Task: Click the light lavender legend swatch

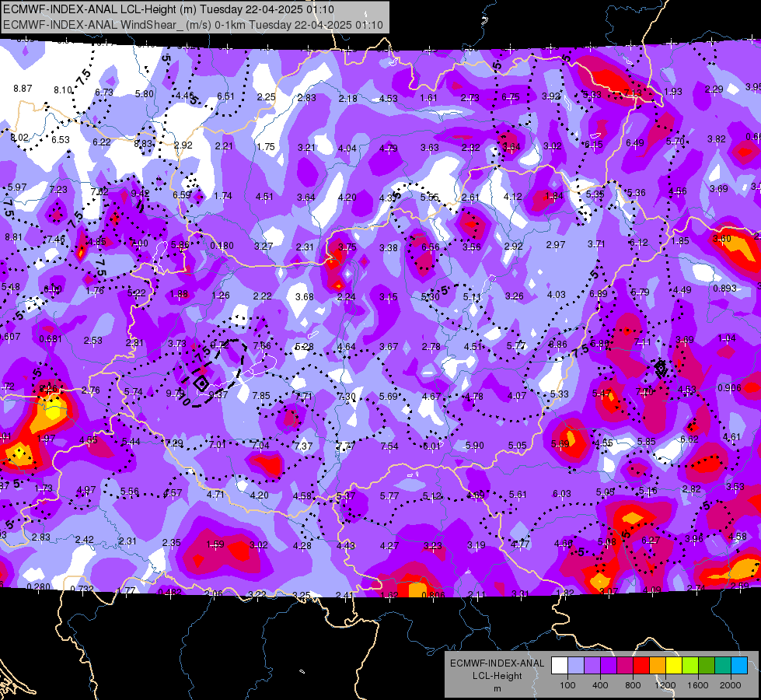Action: click(576, 666)
